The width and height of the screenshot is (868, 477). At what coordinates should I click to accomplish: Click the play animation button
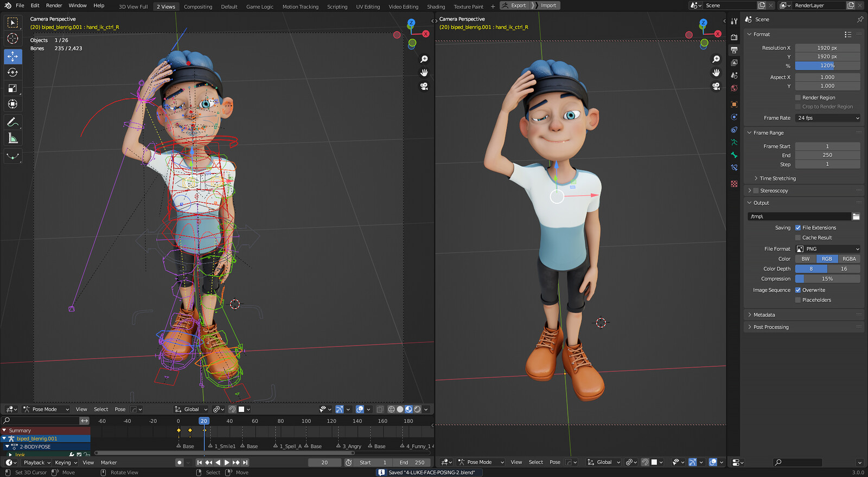pyautogui.click(x=227, y=462)
